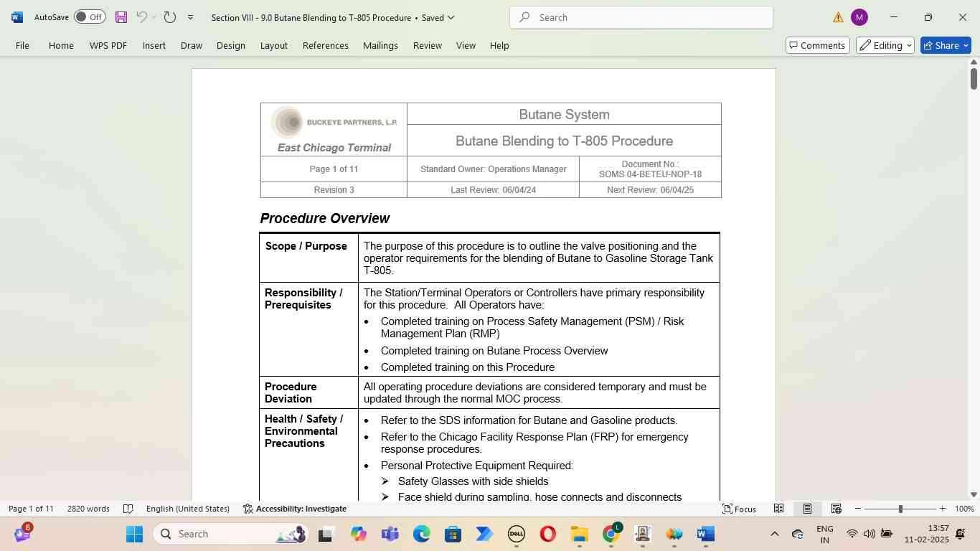Switch to Web Layout view icon
The height and width of the screenshot is (551, 980).
pos(836,509)
